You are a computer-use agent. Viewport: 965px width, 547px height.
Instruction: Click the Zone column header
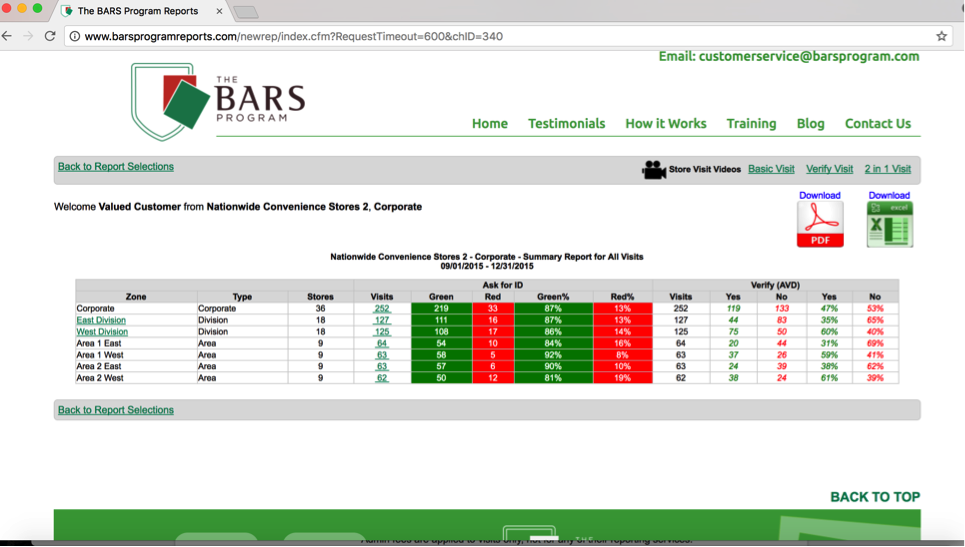(136, 297)
